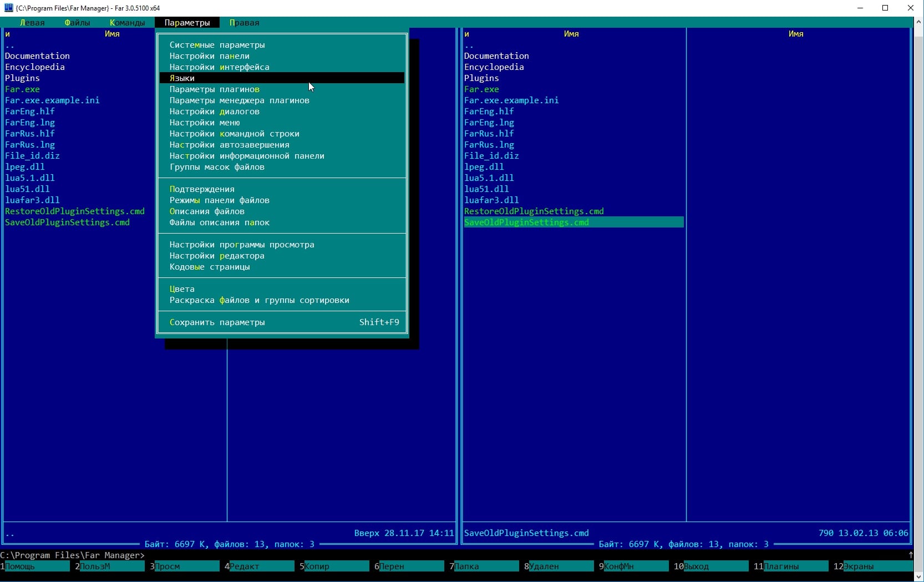Select the highlighted Языки entry
The image size is (924, 582).
pos(282,78)
